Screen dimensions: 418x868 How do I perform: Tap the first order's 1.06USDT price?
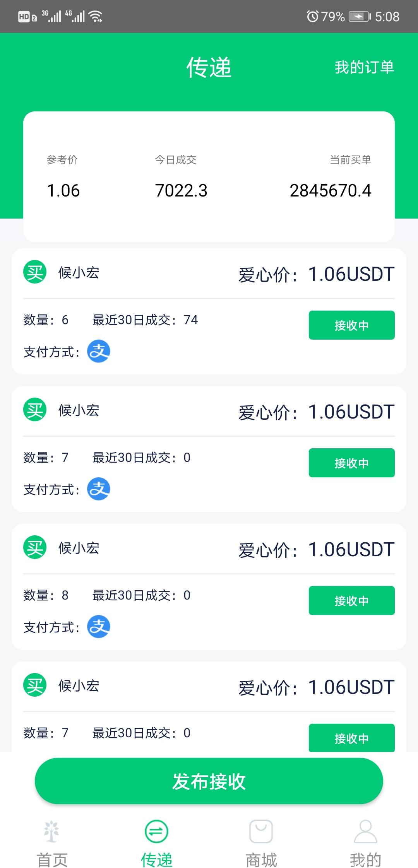351,274
